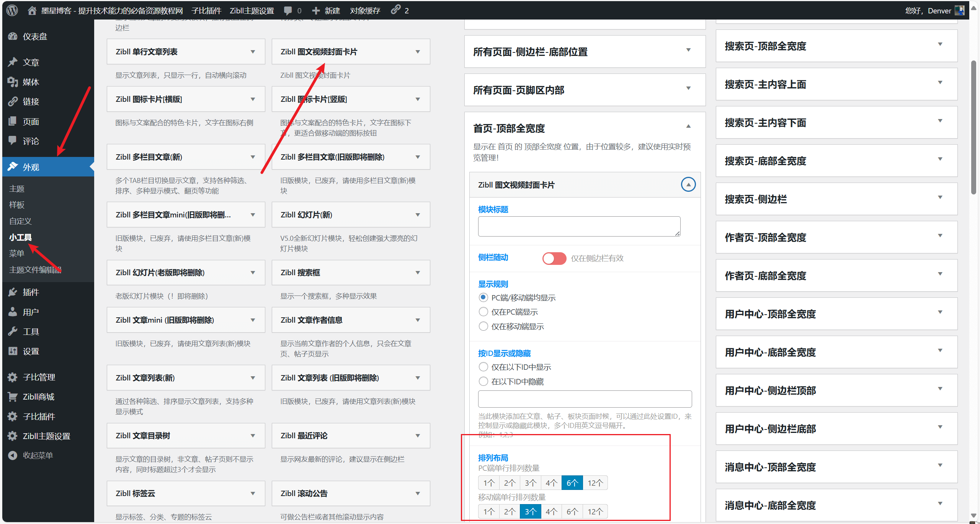Click the 子比插件 gear icon
The width and height of the screenshot is (980, 524).
(x=13, y=416)
